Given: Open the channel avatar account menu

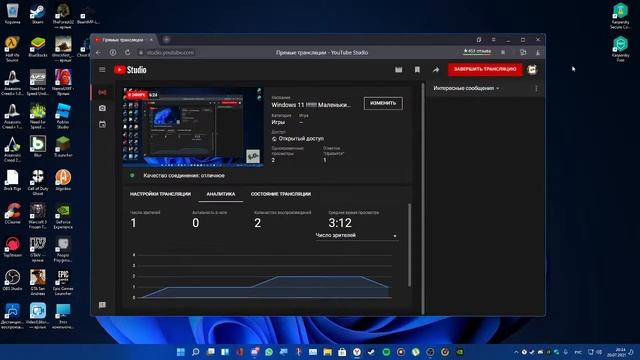Looking at the screenshot, I should [532, 70].
